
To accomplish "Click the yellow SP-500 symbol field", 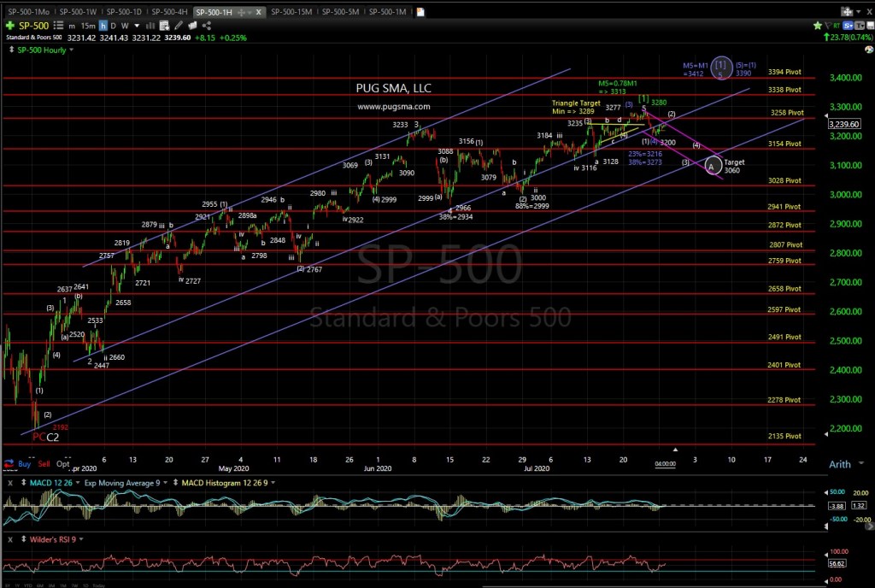I will click(34, 26).
